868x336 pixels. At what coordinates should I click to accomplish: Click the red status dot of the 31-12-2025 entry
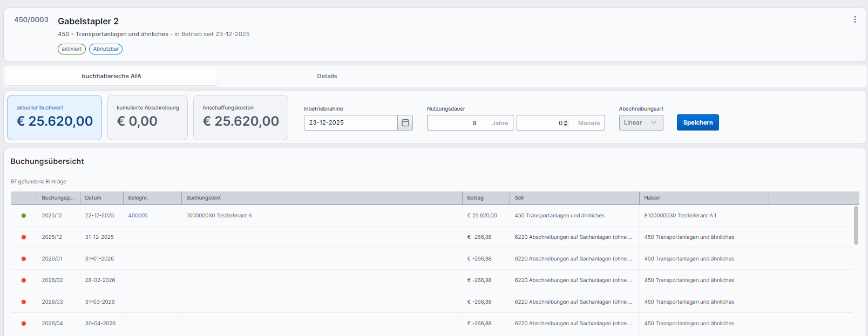click(x=24, y=237)
